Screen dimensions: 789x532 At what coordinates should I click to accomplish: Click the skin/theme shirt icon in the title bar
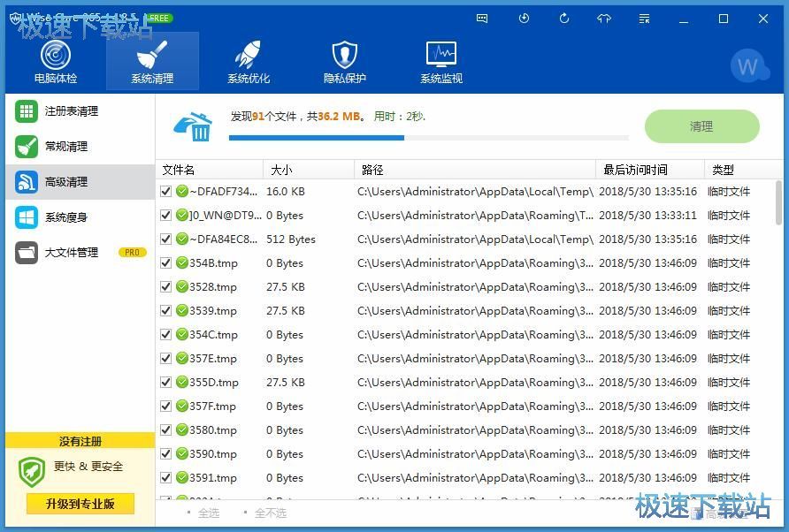604,19
